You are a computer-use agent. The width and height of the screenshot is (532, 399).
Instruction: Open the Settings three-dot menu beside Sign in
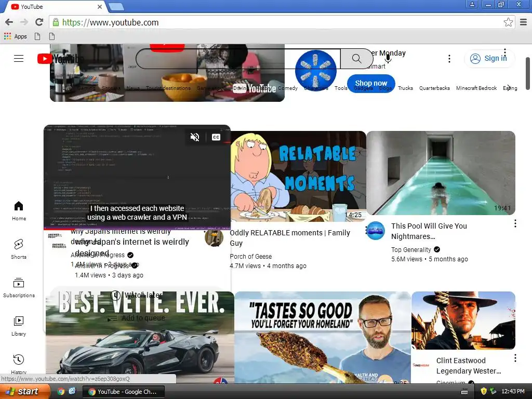click(x=449, y=59)
